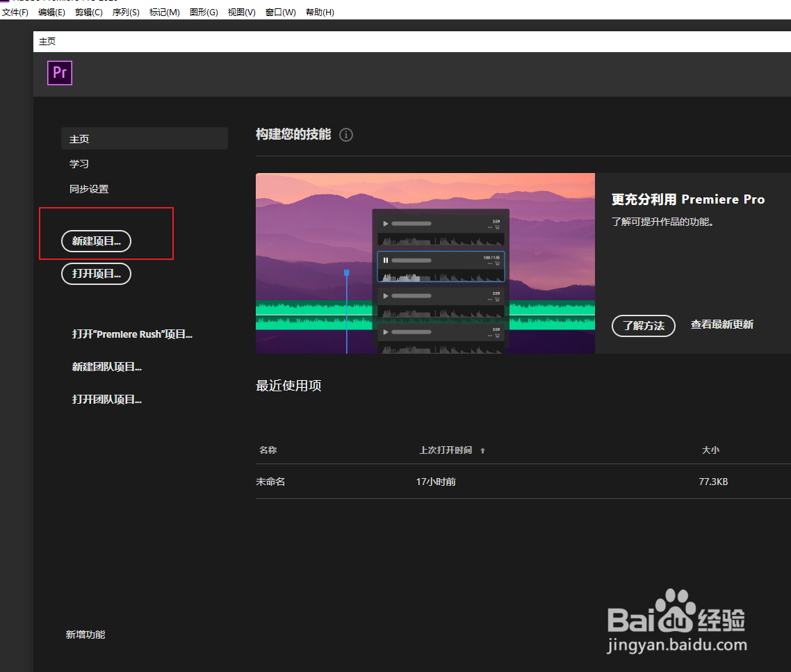Open the 序列(S) menu
Image resolution: width=791 pixels, height=672 pixels.
point(126,12)
